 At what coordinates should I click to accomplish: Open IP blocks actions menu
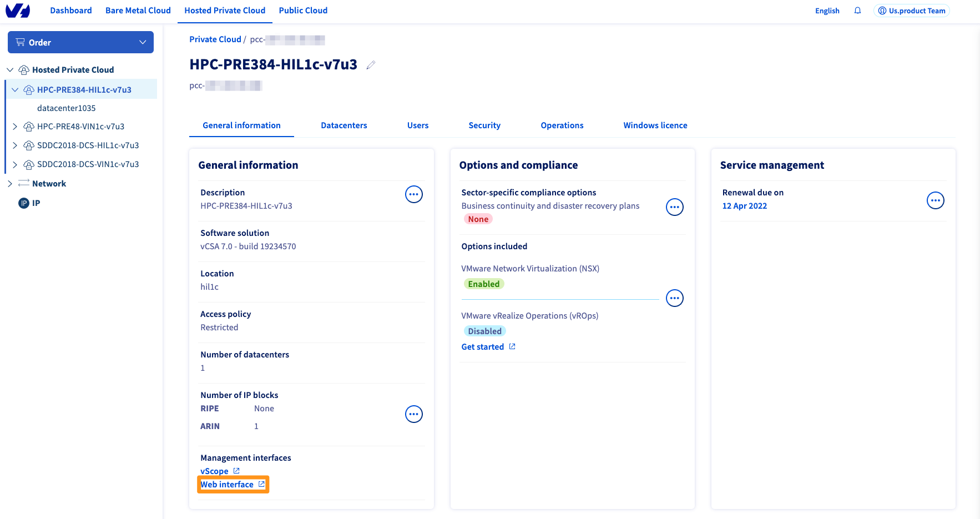(x=414, y=414)
